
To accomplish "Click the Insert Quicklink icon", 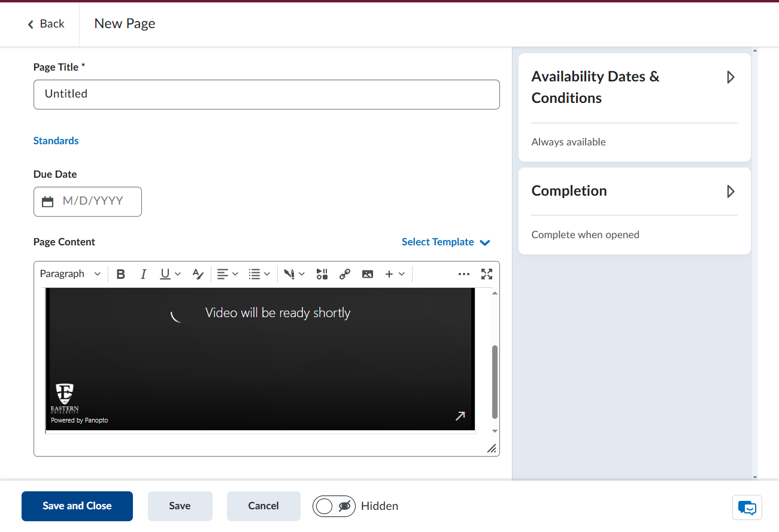I will 344,274.
